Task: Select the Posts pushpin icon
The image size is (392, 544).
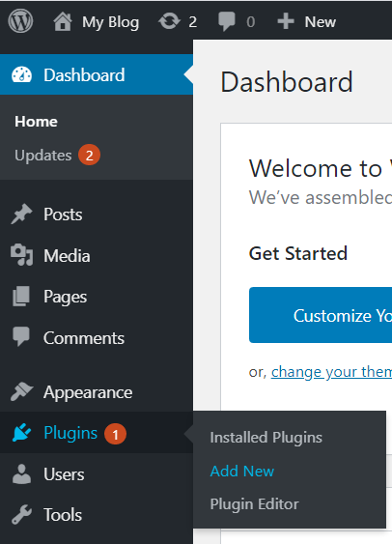Action: [x=21, y=215]
